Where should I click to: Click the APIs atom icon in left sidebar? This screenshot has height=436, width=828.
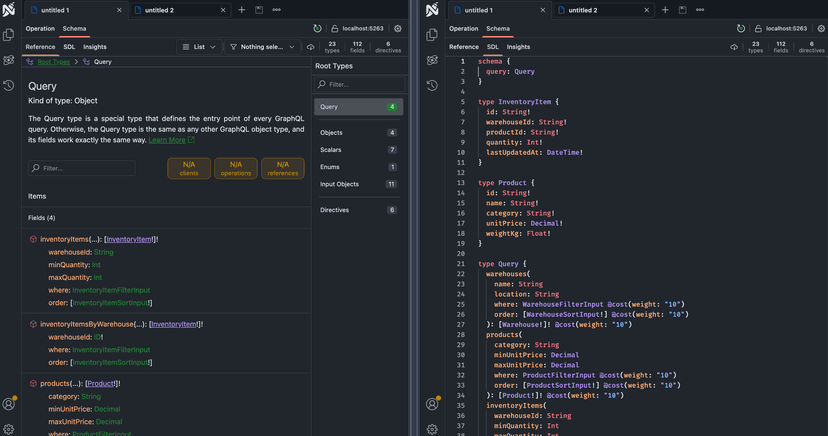point(9,60)
